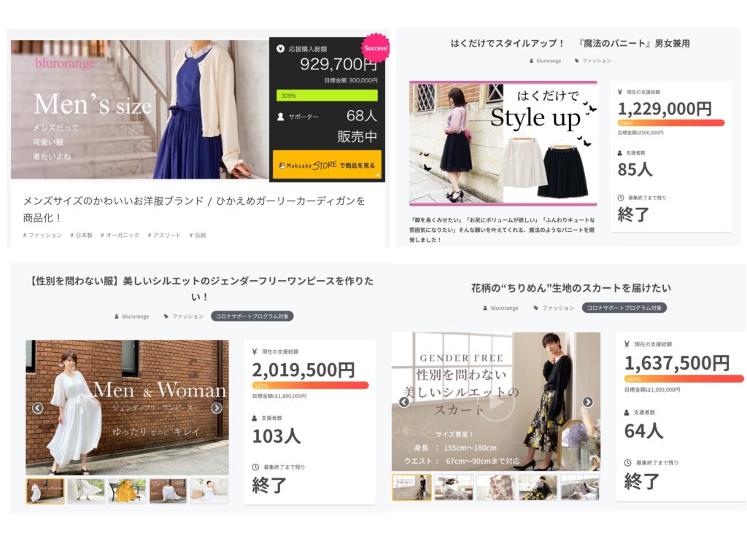Go to previous image in white dress carousel
This screenshot has height=560, width=747.
(x=38, y=408)
